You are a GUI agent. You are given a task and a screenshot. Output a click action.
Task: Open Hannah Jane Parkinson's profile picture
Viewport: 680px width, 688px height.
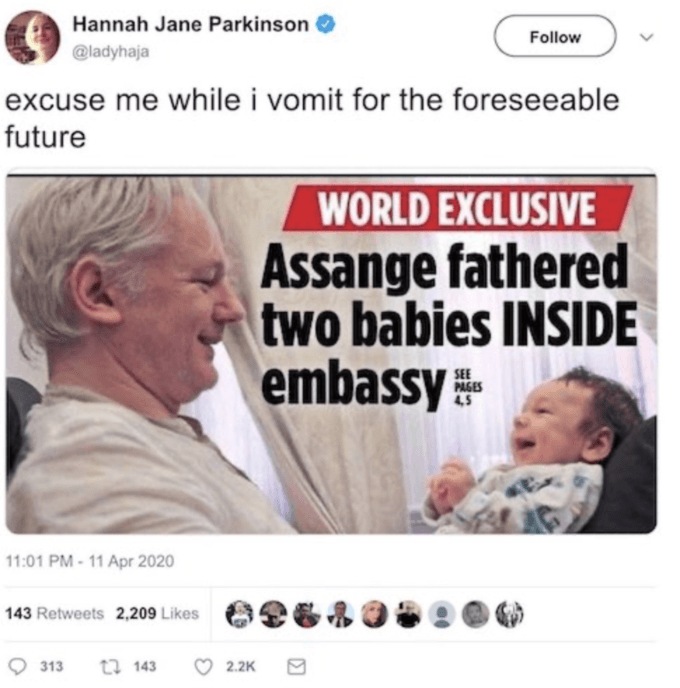tap(32, 37)
